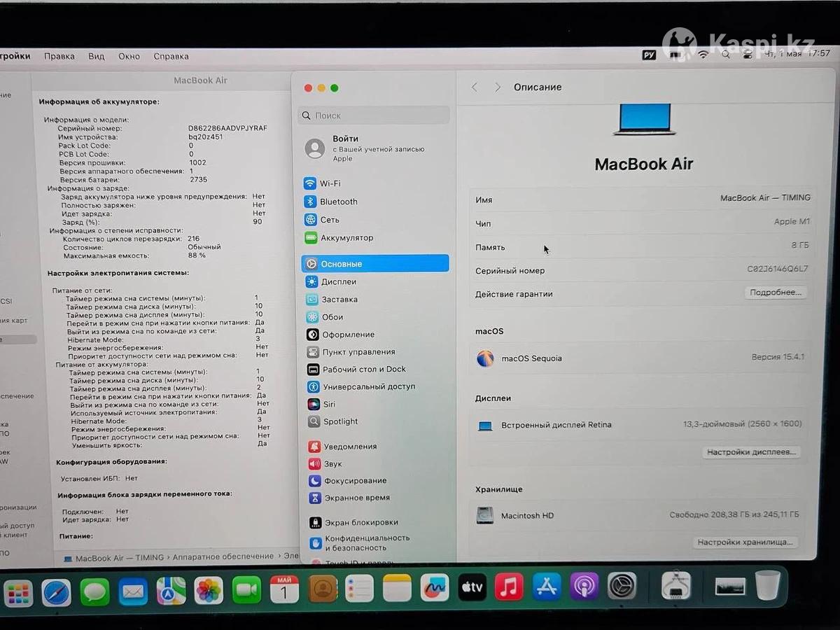
Task: Launch Freeform from the Dock
Action: pyautogui.click(x=435, y=587)
